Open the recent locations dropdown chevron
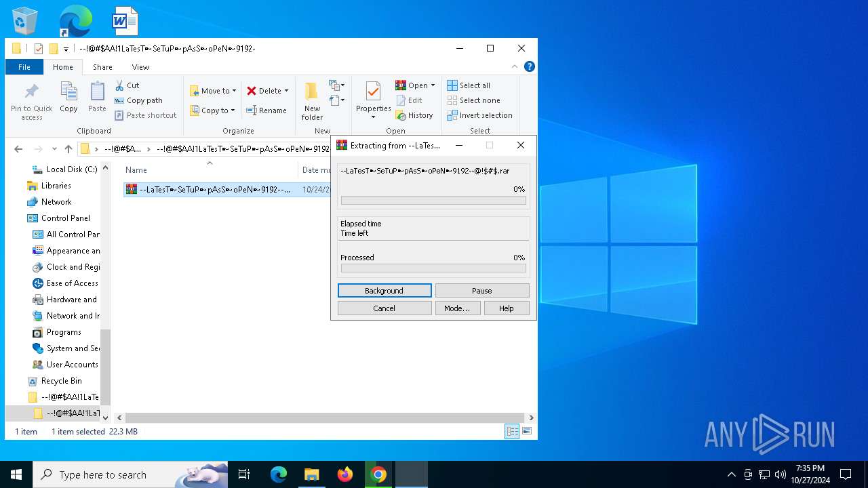 (x=54, y=149)
